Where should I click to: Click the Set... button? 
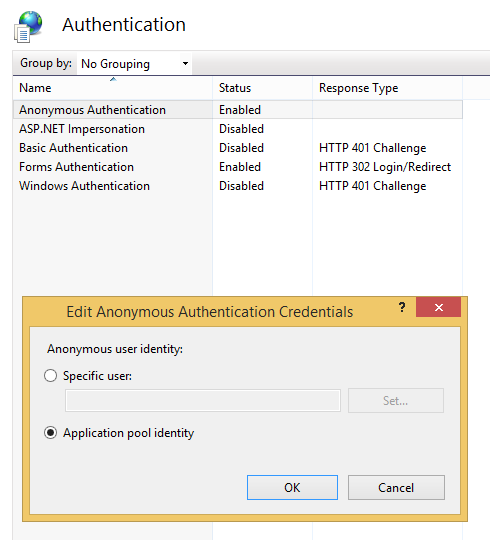coord(396,401)
